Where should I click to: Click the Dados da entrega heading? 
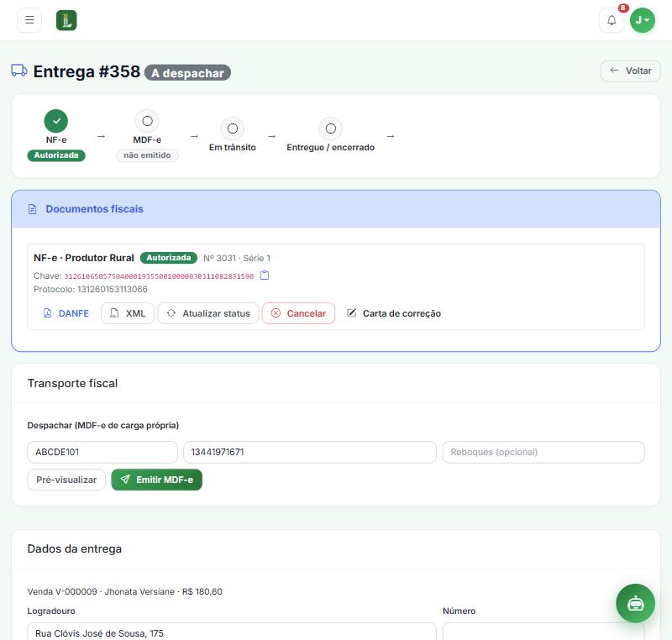pyautogui.click(x=75, y=548)
